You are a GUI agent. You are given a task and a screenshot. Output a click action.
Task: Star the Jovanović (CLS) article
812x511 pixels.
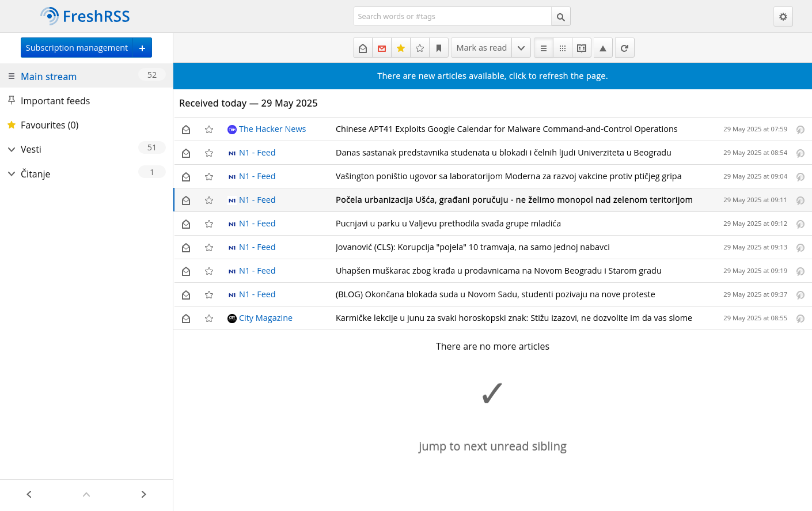pos(209,248)
